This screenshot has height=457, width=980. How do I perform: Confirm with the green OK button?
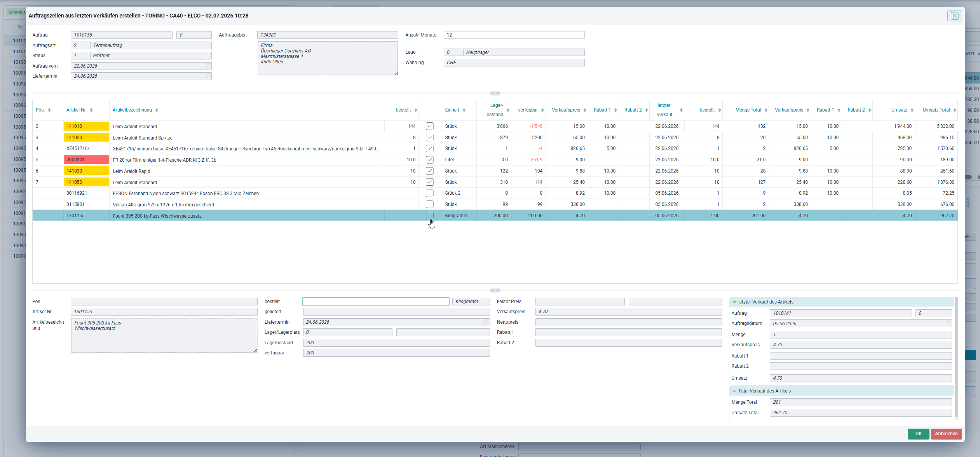tap(918, 434)
